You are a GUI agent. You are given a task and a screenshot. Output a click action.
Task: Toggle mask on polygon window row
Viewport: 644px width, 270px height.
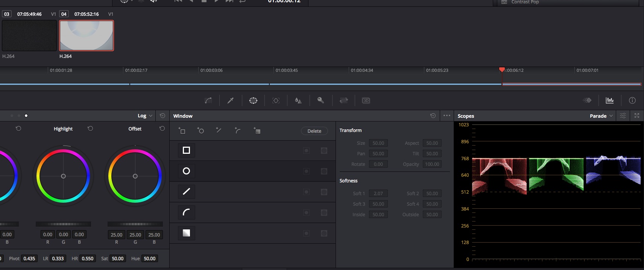324,192
